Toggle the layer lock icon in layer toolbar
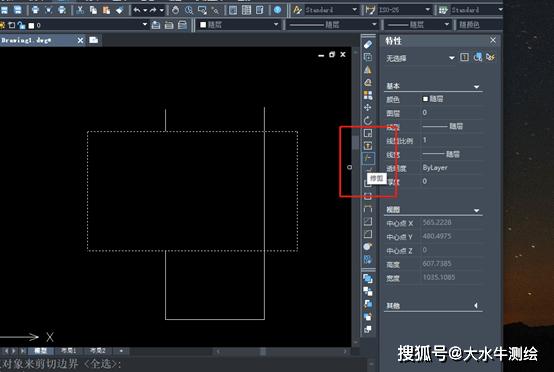This screenshot has width=554, height=372. (21, 25)
